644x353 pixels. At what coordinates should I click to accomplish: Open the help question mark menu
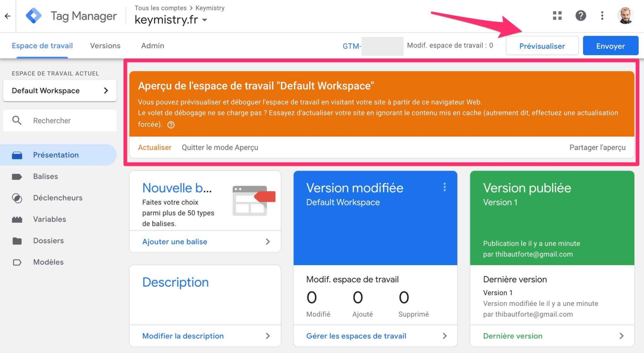(x=580, y=15)
